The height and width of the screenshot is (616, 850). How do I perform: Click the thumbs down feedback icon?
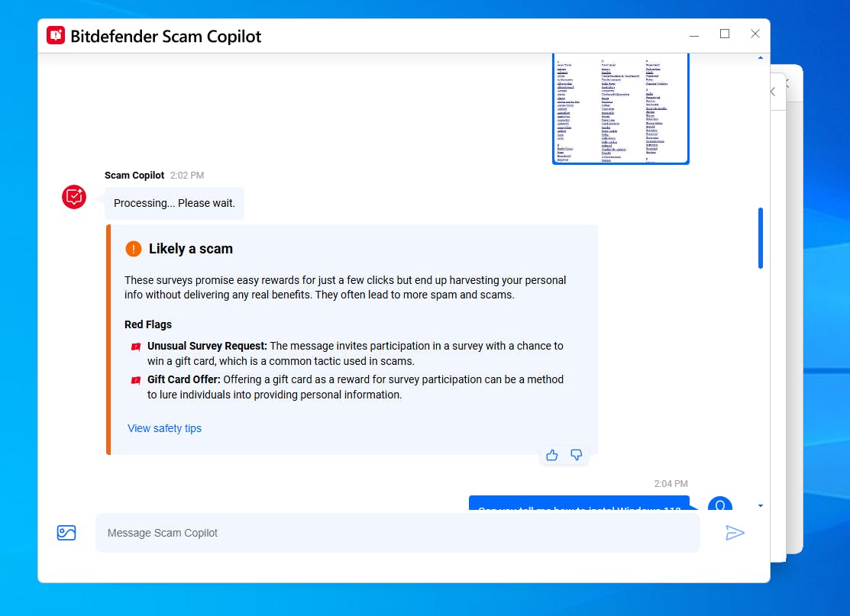[x=577, y=455]
